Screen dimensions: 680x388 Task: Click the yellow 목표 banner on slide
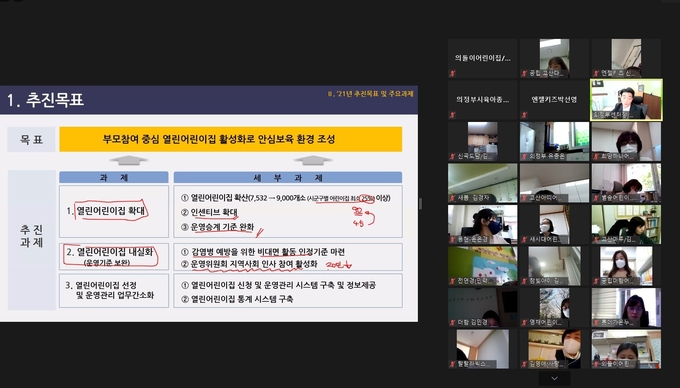tap(231, 139)
